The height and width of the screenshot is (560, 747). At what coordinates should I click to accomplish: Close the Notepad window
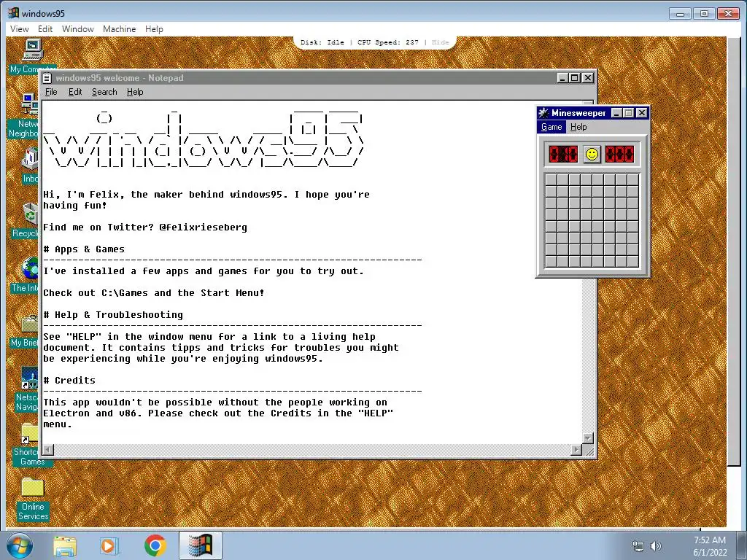coord(589,78)
